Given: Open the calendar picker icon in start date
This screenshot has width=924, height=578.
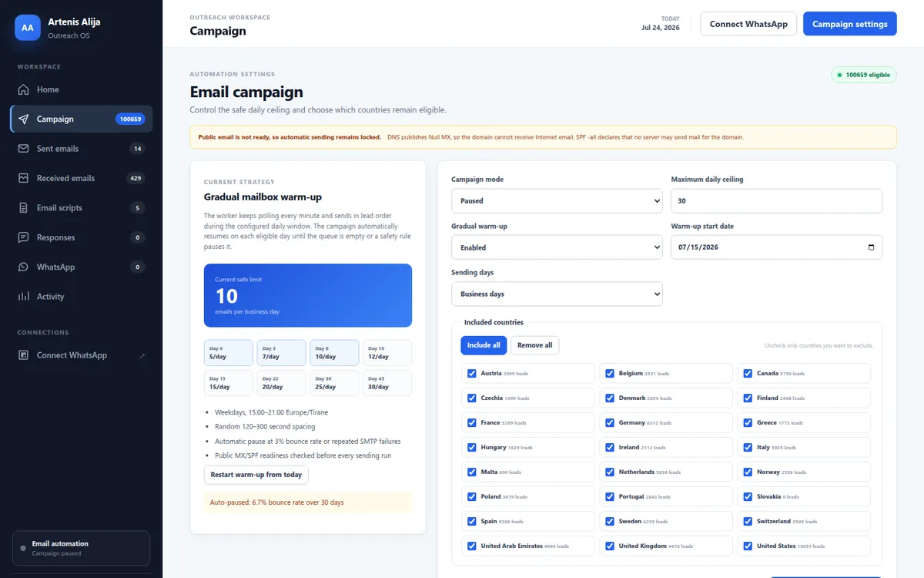Looking at the screenshot, I should tap(871, 247).
